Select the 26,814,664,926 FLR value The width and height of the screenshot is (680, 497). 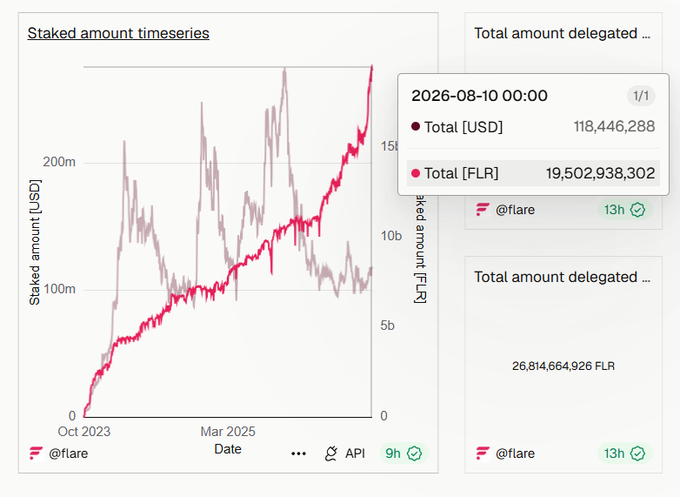pyautogui.click(x=563, y=366)
